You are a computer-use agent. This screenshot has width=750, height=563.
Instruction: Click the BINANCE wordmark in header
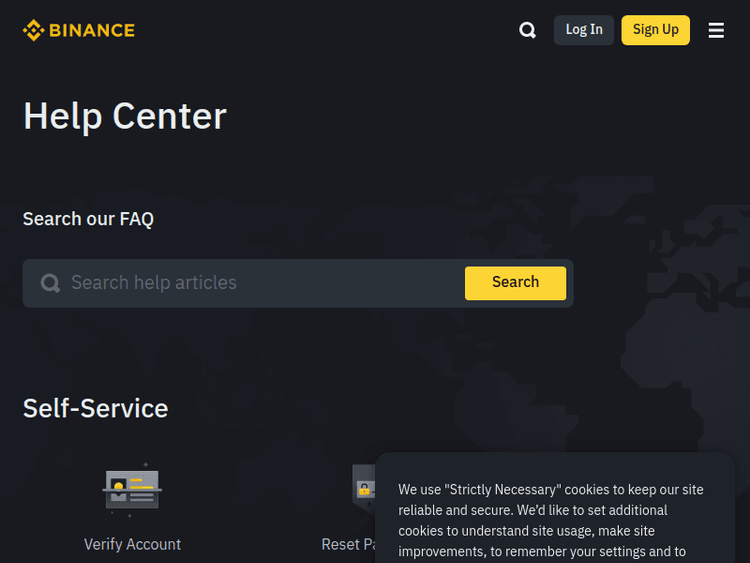[92, 30]
